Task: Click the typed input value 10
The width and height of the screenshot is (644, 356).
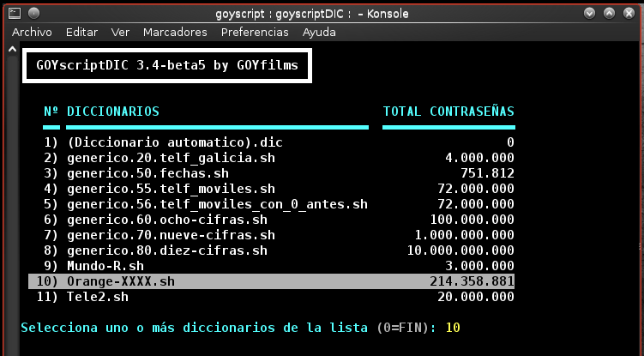Action: (x=453, y=328)
